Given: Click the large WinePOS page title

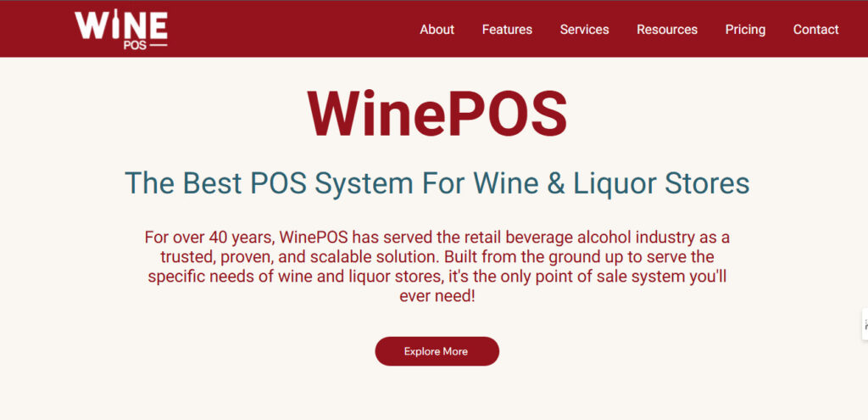Looking at the screenshot, I should pyautogui.click(x=437, y=114).
